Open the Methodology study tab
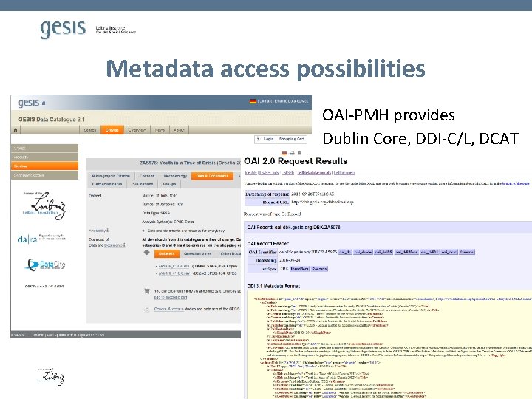Image resolution: width=532 pixels, height=399 pixels. (175, 176)
